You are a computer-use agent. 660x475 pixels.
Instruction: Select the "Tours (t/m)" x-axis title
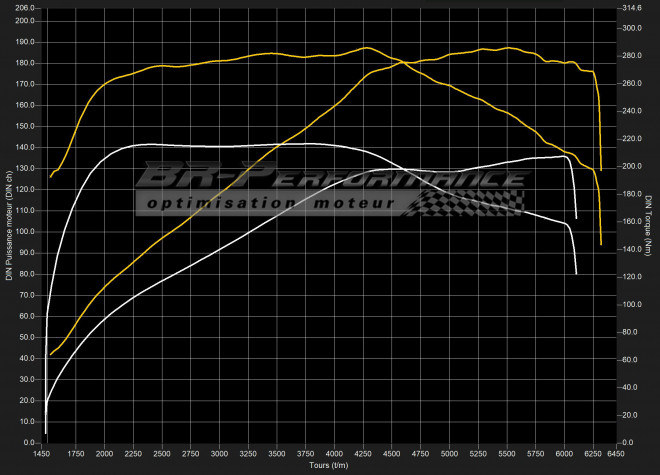(330, 466)
